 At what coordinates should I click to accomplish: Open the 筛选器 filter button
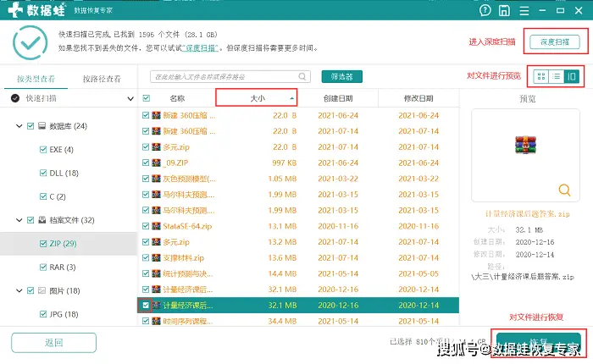pyautogui.click(x=342, y=76)
